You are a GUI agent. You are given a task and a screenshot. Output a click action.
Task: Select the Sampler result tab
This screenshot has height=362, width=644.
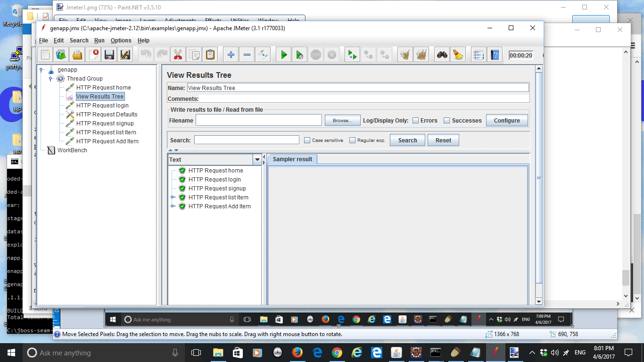pyautogui.click(x=292, y=159)
